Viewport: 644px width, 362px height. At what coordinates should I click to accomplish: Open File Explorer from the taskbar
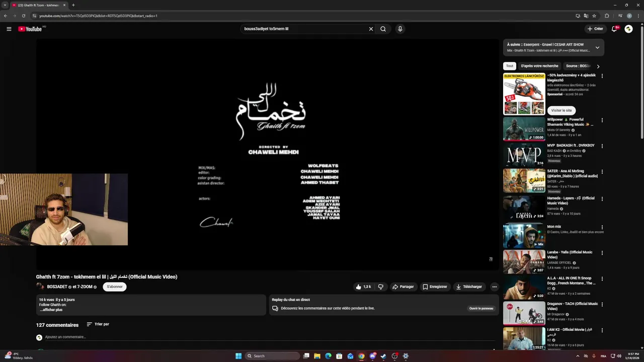point(317,356)
